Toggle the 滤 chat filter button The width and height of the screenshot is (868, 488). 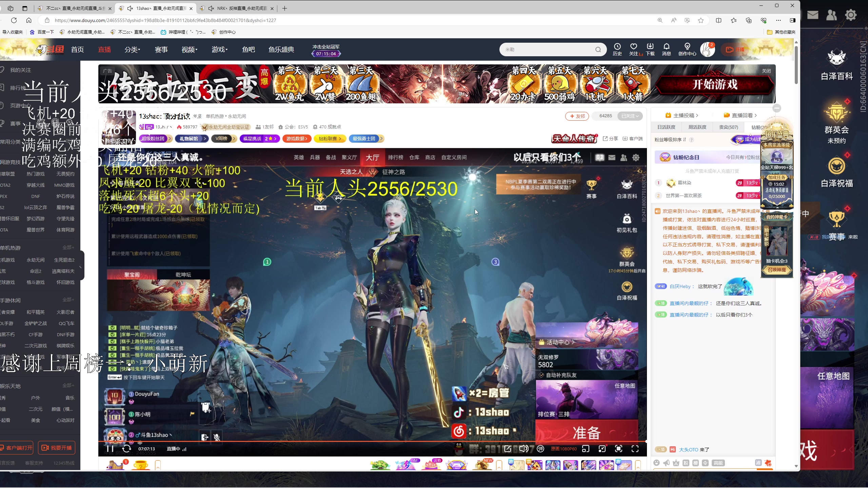click(x=758, y=463)
